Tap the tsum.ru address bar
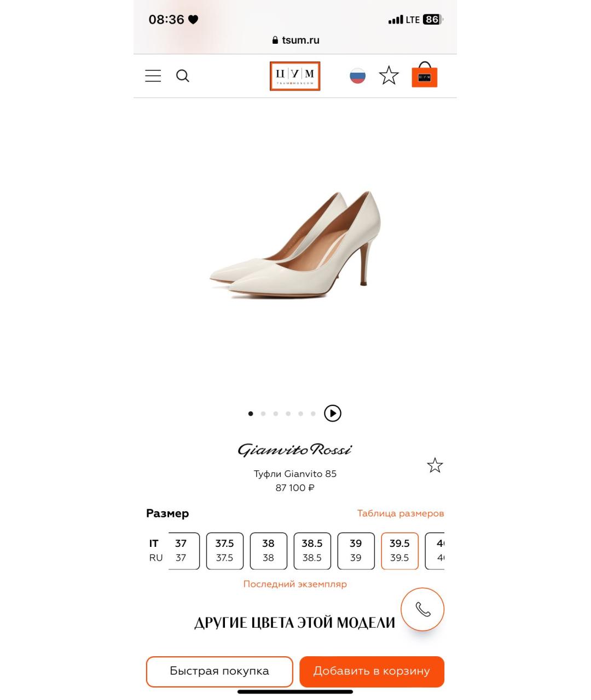Screen dimensions: 591x700 point(295,39)
